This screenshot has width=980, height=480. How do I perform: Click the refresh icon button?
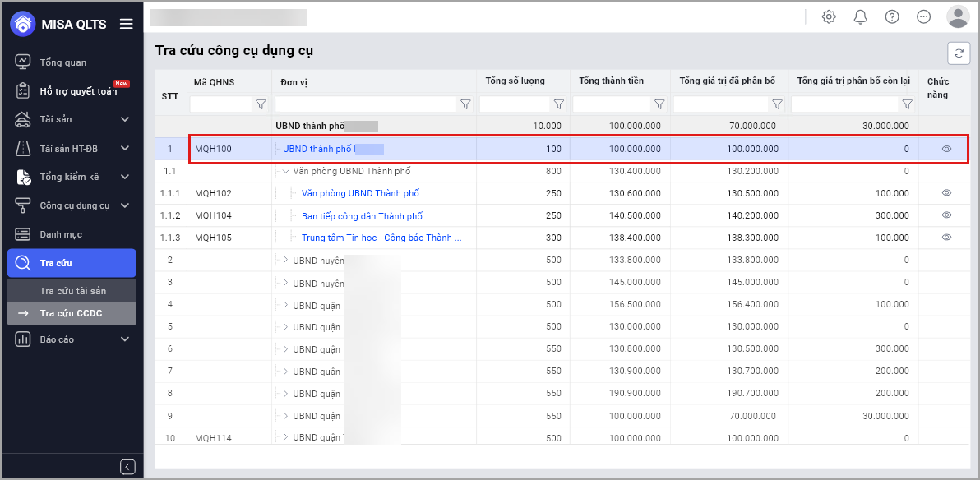click(x=959, y=53)
